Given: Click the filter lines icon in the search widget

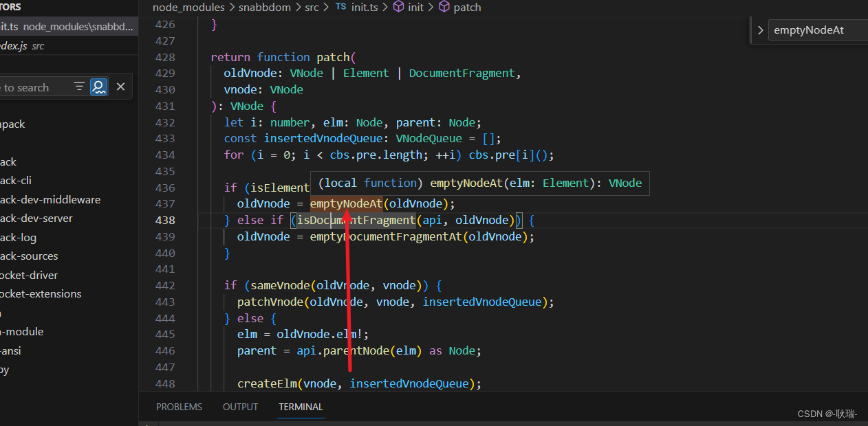Looking at the screenshot, I should point(79,87).
